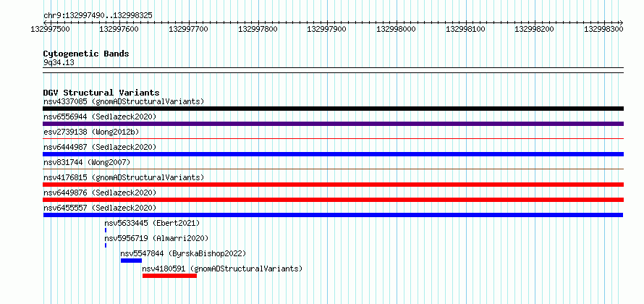Viewport: 644px width, 304px height.
Task: Click the nsv4337085 black variant bar
Action: tap(333, 109)
